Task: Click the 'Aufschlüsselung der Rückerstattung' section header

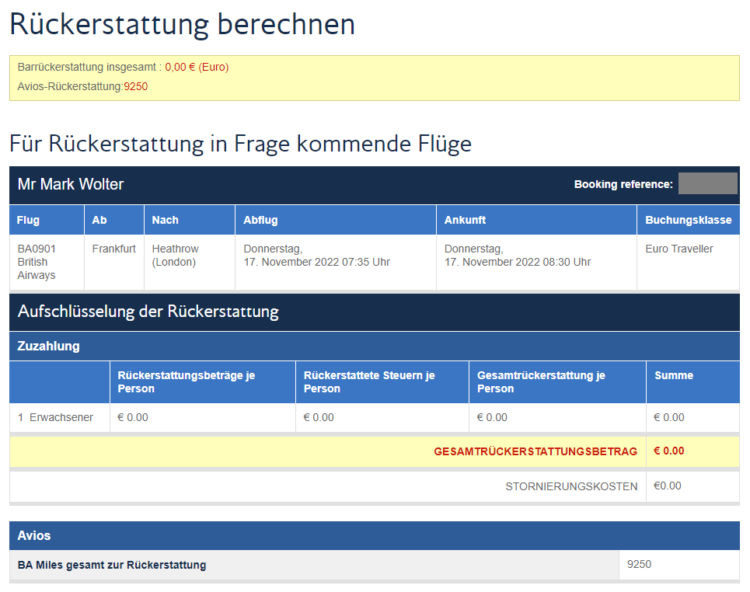Action: pos(148,312)
